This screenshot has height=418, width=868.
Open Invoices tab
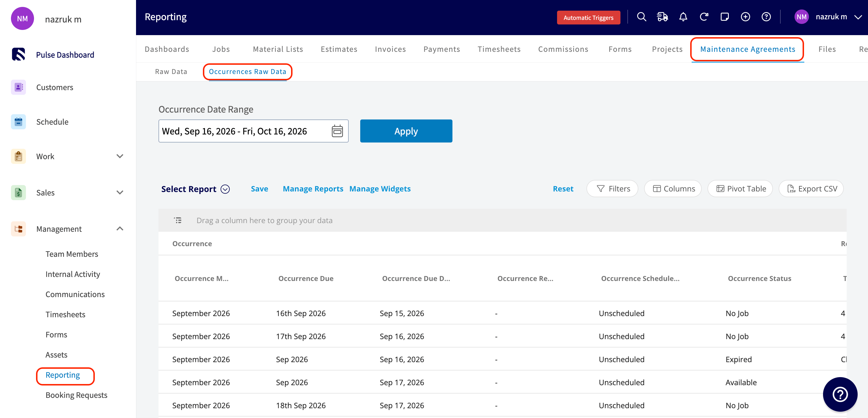point(390,49)
